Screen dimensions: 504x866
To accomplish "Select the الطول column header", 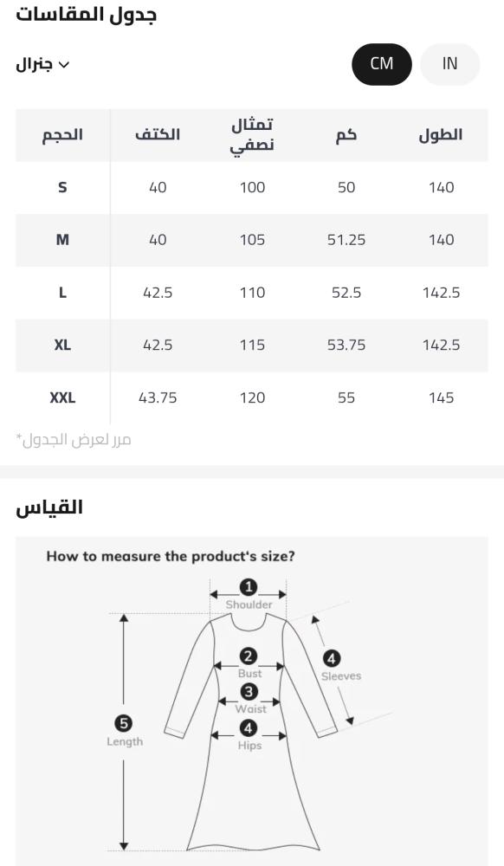I will coord(441,135).
